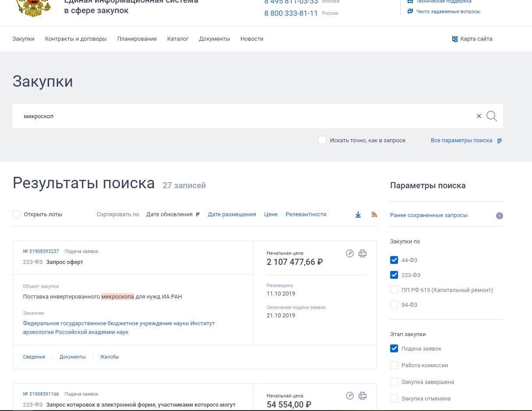The width and height of the screenshot is (532, 411).
Task: Uncheck the 44-ФЗ checkbox
Action: (x=394, y=260)
